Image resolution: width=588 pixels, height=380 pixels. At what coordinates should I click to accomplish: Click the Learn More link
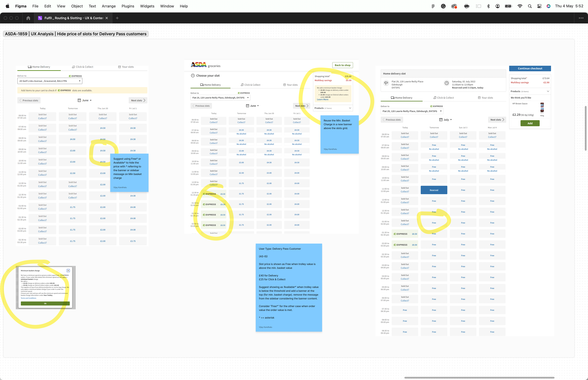click(x=322, y=100)
